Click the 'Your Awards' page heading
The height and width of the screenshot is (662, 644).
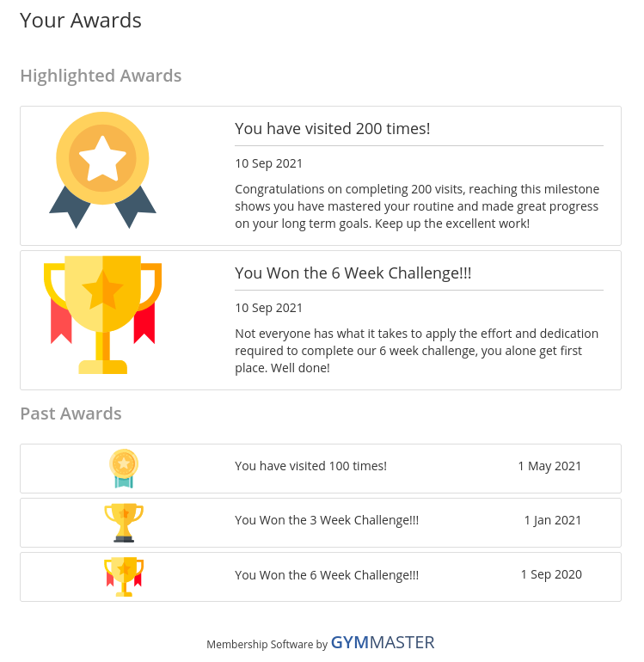81,21
